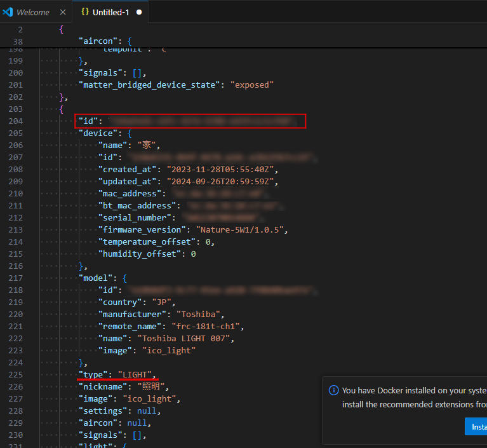Image resolution: width=487 pixels, height=448 pixels.
Task: Click the "aircon": null line 229
Action: [114, 423]
